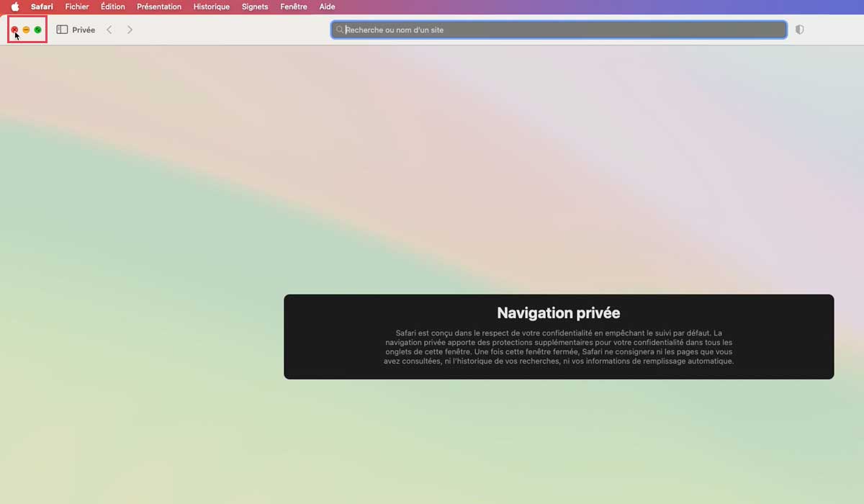864x504 pixels.
Task: Open the Fenêtre menu
Action: pos(294,6)
